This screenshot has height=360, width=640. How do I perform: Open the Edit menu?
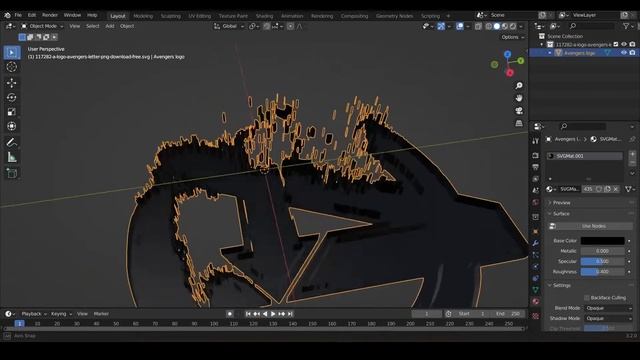coord(32,15)
